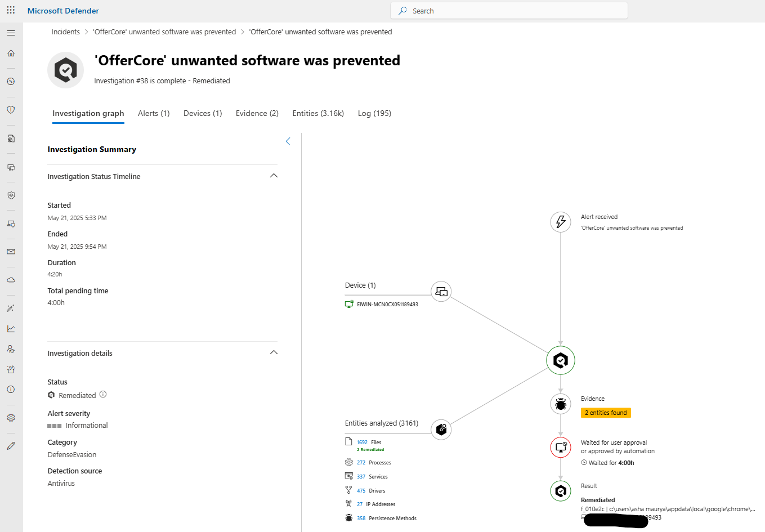Click the Alert received lightning node
Image resolution: width=765 pixels, height=532 pixels.
(x=561, y=222)
